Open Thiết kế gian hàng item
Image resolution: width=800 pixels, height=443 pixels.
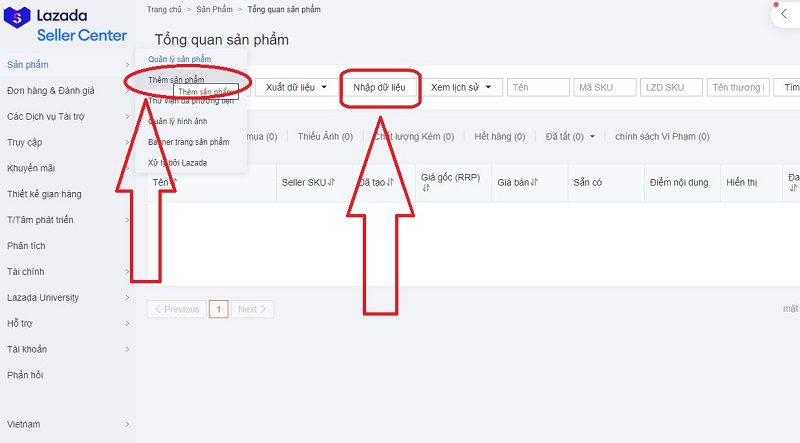coord(68,194)
